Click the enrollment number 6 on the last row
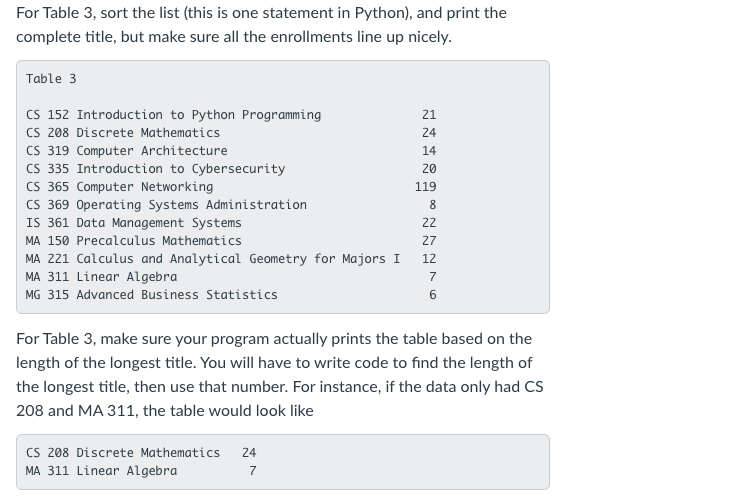This screenshot has height=502, width=735. click(x=433, y=295)
